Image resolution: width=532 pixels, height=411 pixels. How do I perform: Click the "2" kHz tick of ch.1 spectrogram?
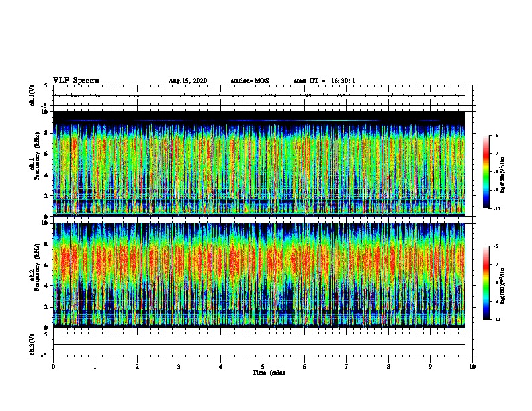46,196
